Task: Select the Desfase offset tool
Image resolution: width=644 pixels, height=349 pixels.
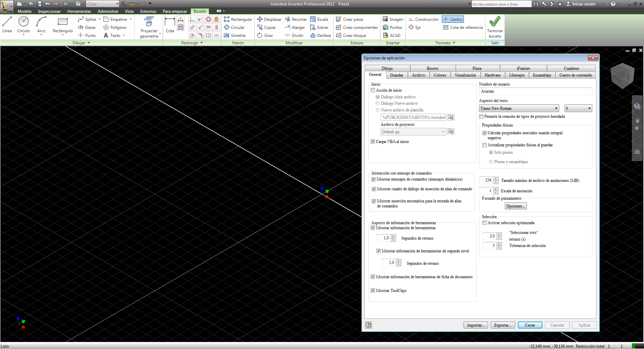Action: (321, 36)
